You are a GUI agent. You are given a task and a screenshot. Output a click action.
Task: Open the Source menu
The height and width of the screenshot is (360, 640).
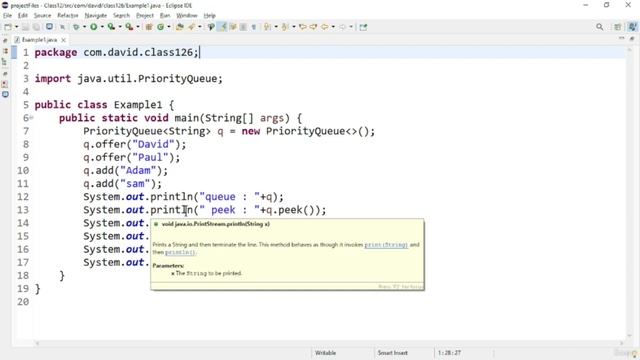[x=42, y=16]
